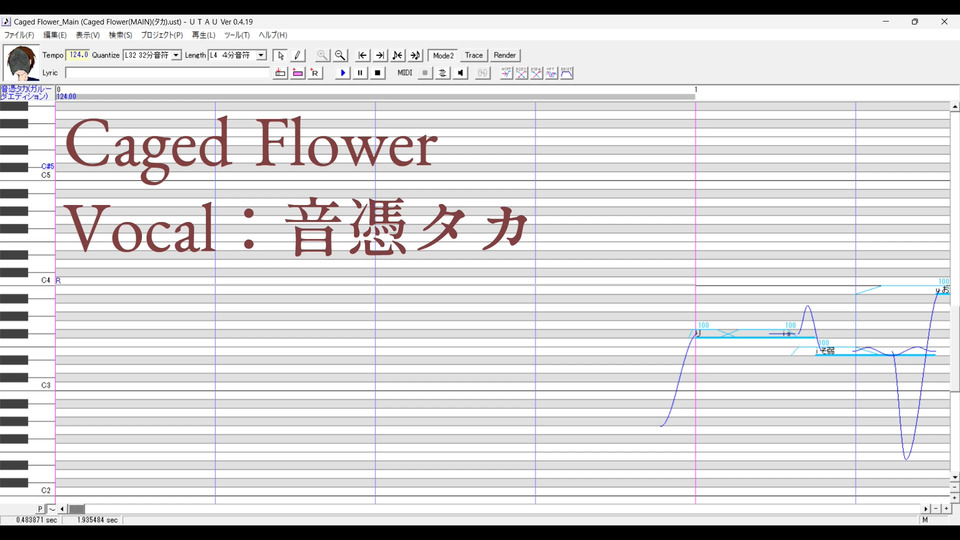Image resolution: width=960 pixels, height=540 pixels.
Task: Stop playback with the square button
Action: [x=378, y=73]
